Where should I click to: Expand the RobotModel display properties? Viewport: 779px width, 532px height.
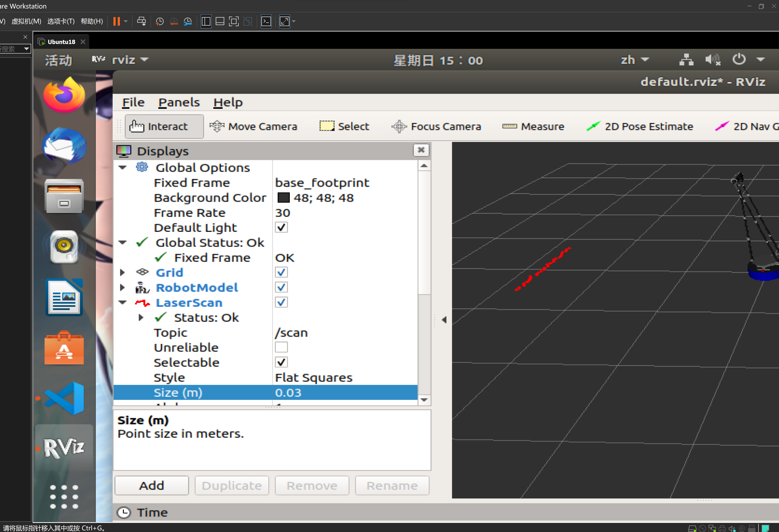point(123,287)
